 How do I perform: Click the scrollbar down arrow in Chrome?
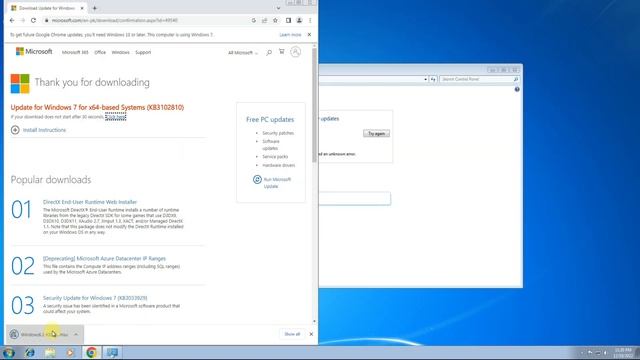(x=314, y=322)
